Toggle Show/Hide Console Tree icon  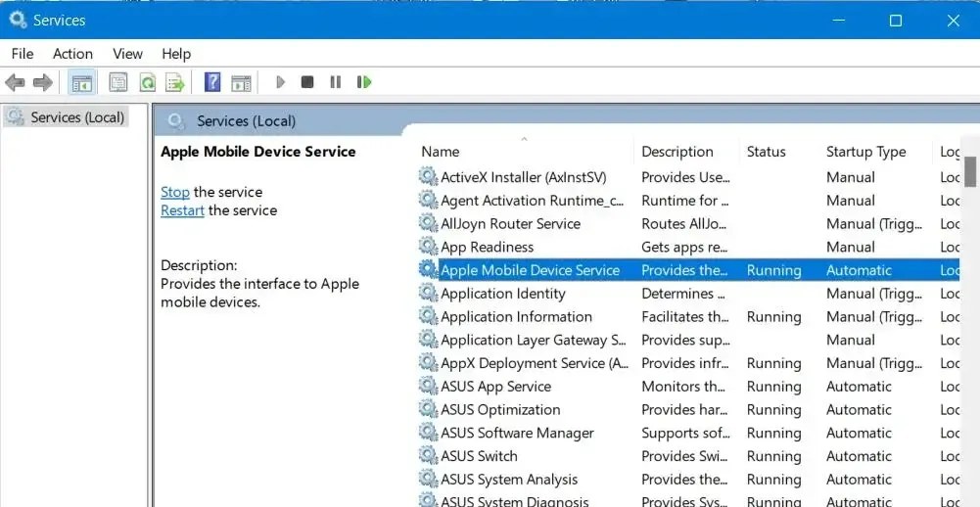pos(82,82)
